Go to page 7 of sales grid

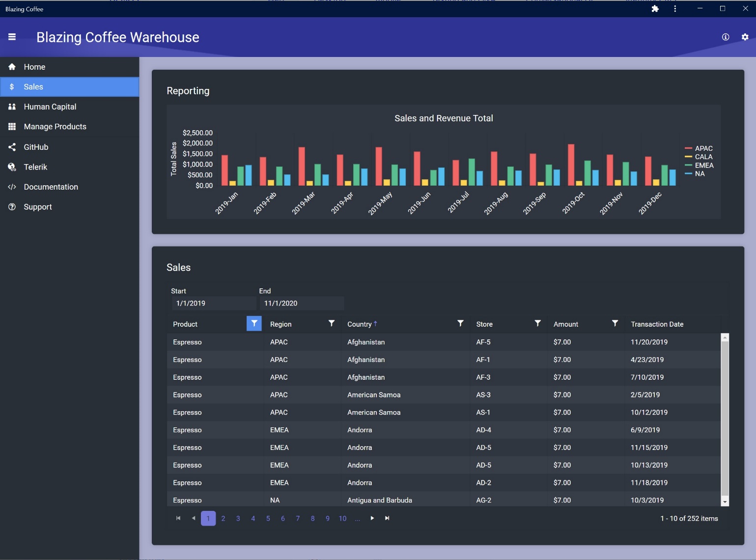tap(298, 518)
